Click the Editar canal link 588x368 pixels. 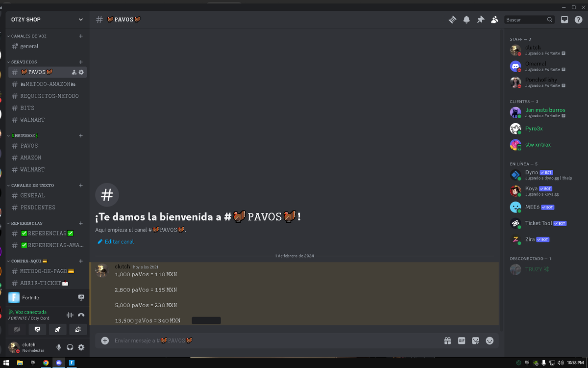point(116,242)
